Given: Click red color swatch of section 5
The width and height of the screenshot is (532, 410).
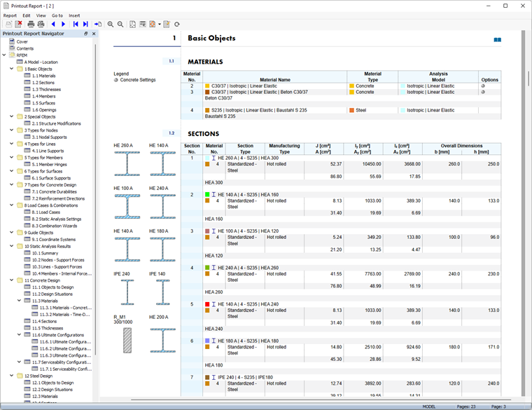Looking at the screenshot, I should [207, 304].
